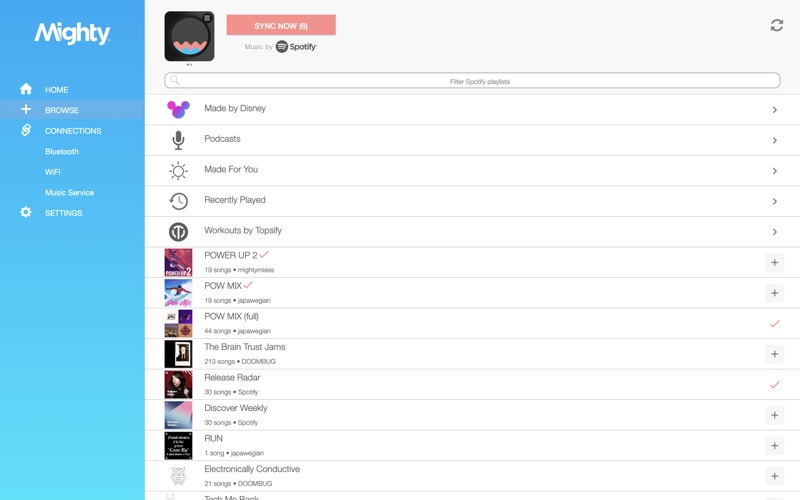Click the refresh sync arrows icon
The image size is (800, 500).
(777, 25)
